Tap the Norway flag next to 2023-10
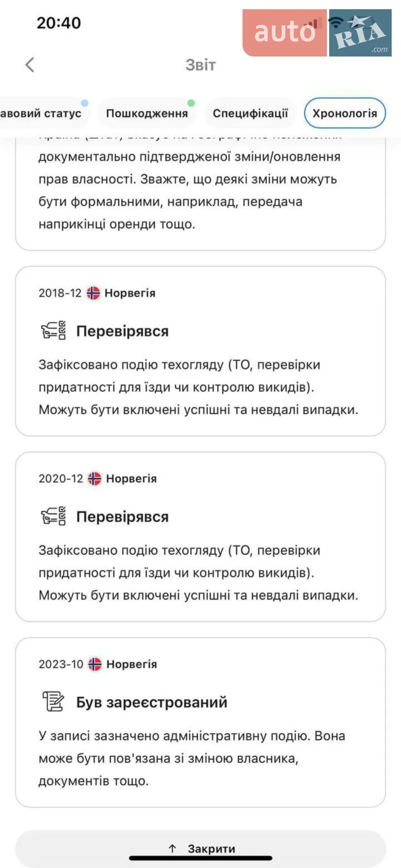This screenshot has width=401, height=868. point(95,664)
